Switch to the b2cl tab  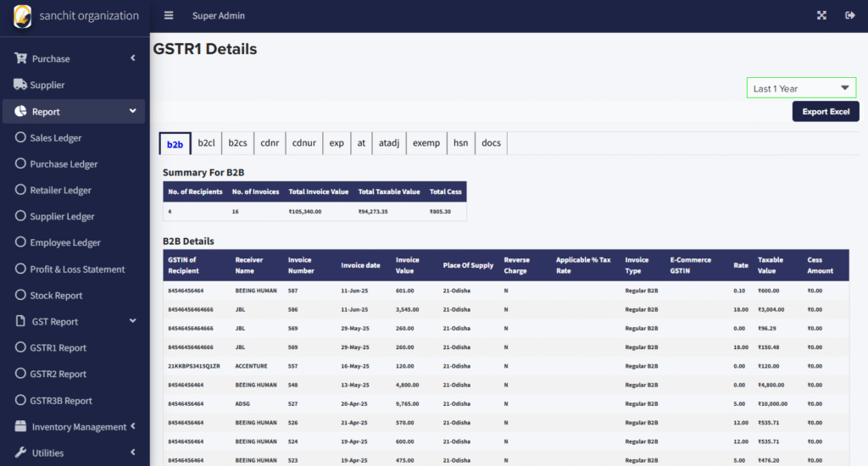click(206, 143)
